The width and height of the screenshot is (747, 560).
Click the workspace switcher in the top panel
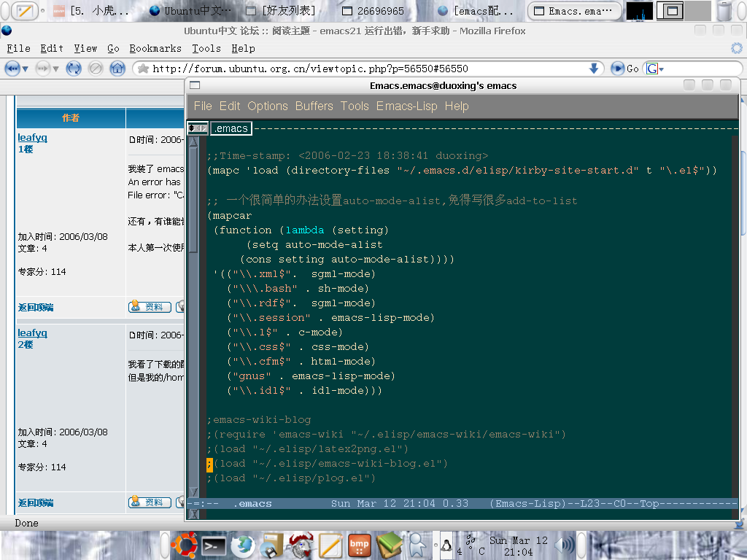pos(683,10)
